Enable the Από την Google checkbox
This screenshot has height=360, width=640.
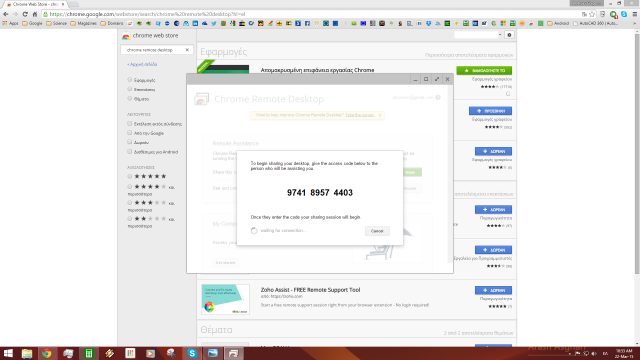click(x=129, y=133)
